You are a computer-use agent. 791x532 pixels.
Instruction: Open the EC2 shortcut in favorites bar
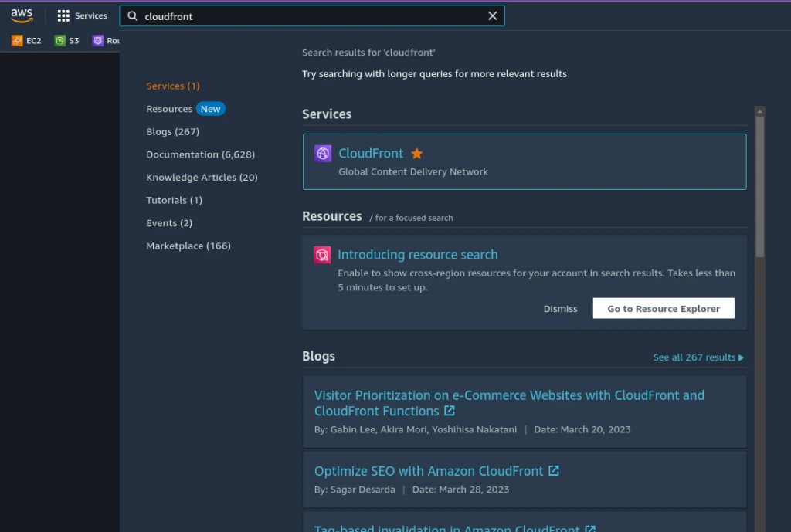coord(26,41)
